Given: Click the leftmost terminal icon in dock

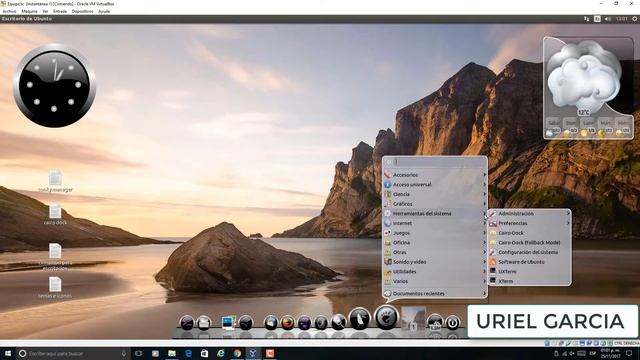Looking at the screenshot, I should pos(187,323).
